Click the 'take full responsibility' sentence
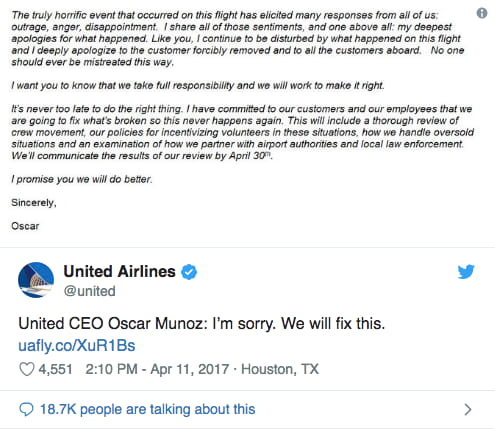 tap(198, 86)
